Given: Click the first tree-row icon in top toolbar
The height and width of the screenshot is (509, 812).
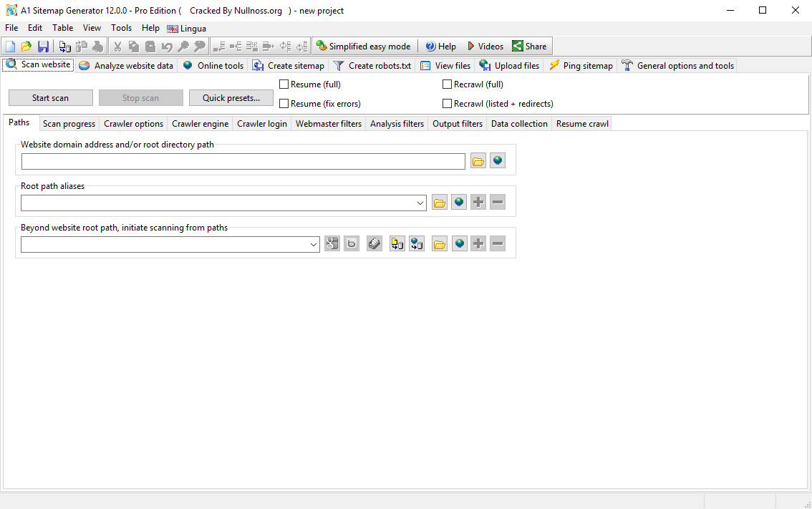Looking at the screenshot, I should [219, 47].
